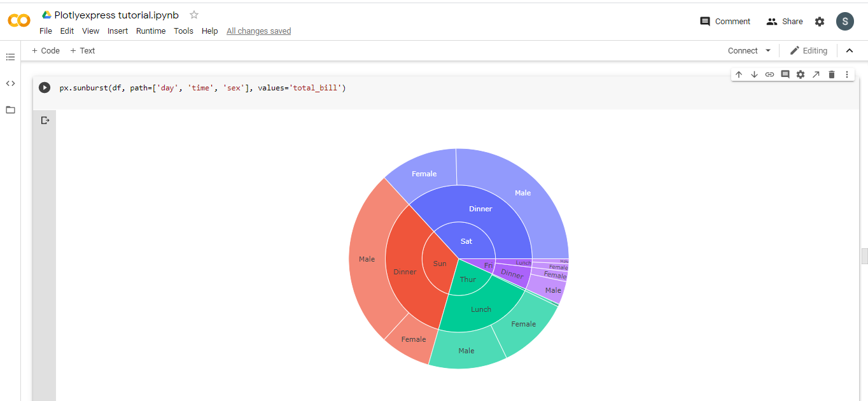Open the Files browser sidebar
868x401 pixels.
point(10,109)
